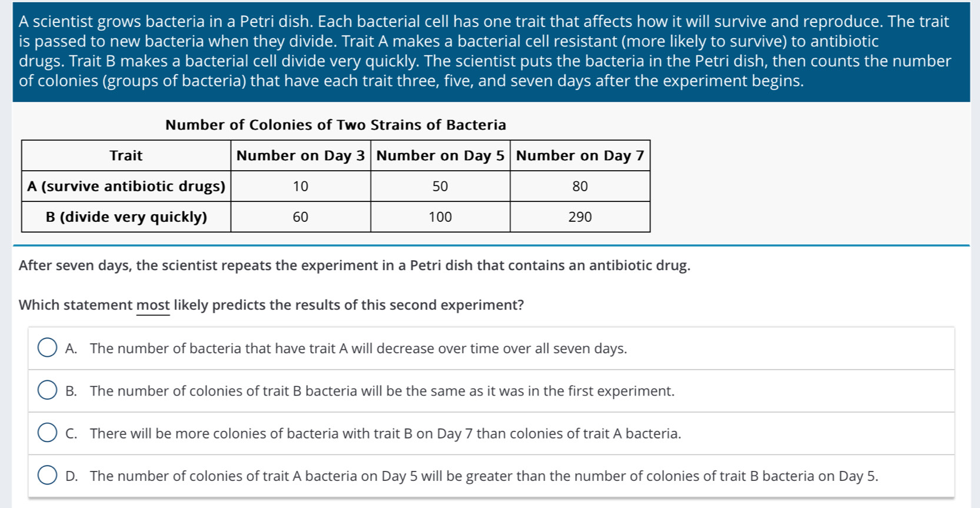Select the radio button for option A
Image resolution: width=980 pixels, height=508 pixels.
pos(47,348)
